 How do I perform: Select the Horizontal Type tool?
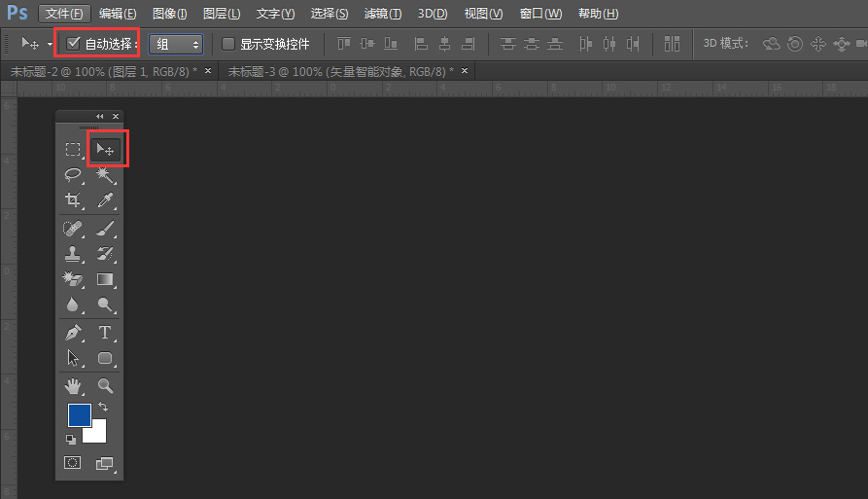click(106, 333)
